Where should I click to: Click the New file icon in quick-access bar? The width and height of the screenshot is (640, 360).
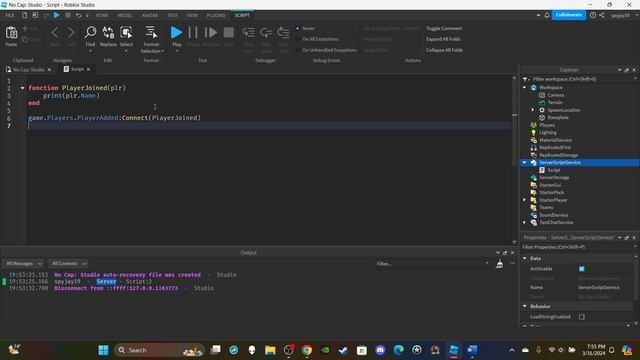[x=24, y=15]
